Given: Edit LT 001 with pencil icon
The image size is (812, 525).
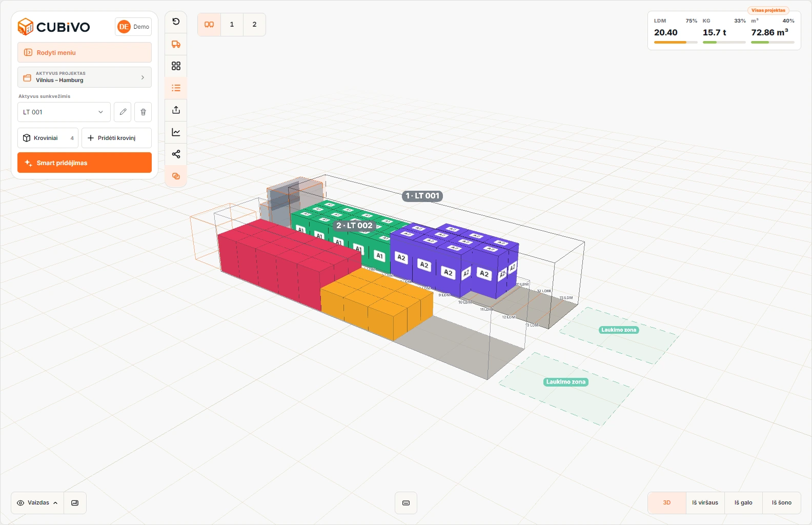Looking at the screenshot, I should [123, 112].
